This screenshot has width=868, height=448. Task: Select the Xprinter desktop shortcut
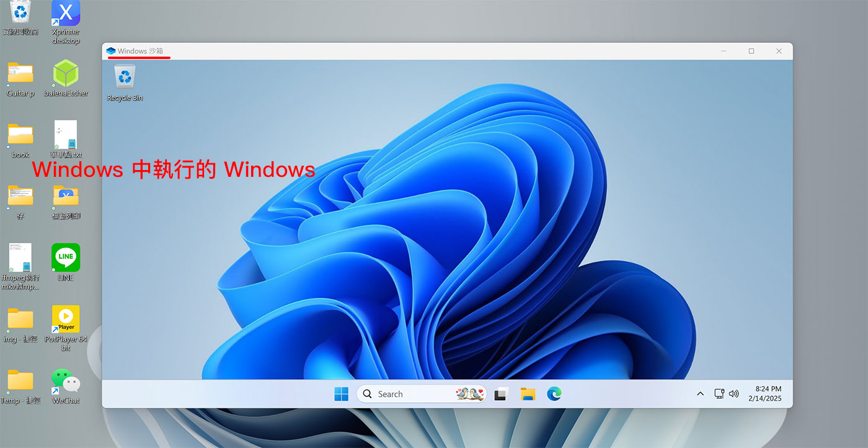pos(66,22)
